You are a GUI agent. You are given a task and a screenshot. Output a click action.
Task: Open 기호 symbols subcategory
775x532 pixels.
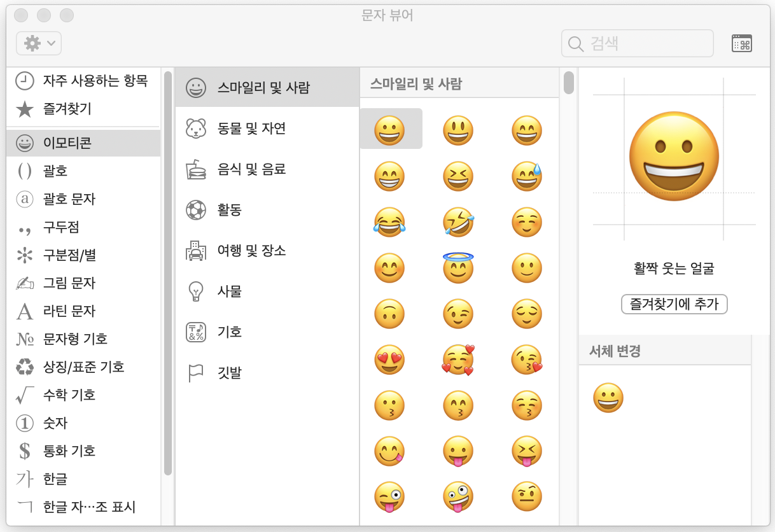pos(267,332)
